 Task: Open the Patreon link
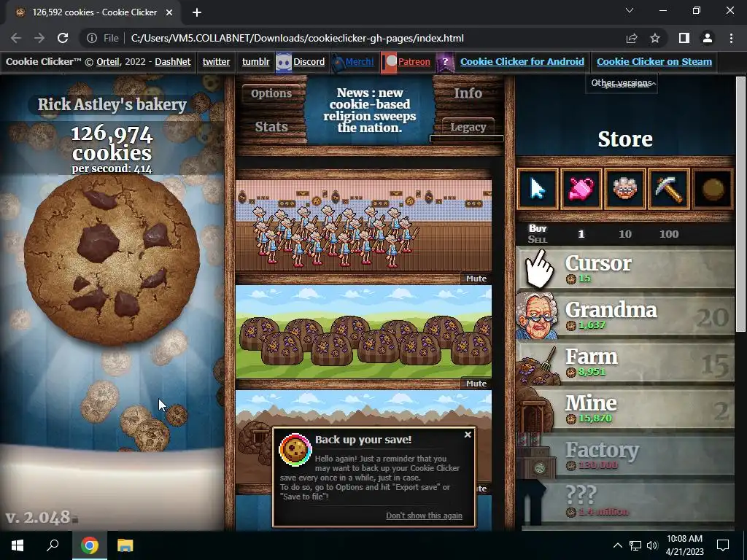414,61
